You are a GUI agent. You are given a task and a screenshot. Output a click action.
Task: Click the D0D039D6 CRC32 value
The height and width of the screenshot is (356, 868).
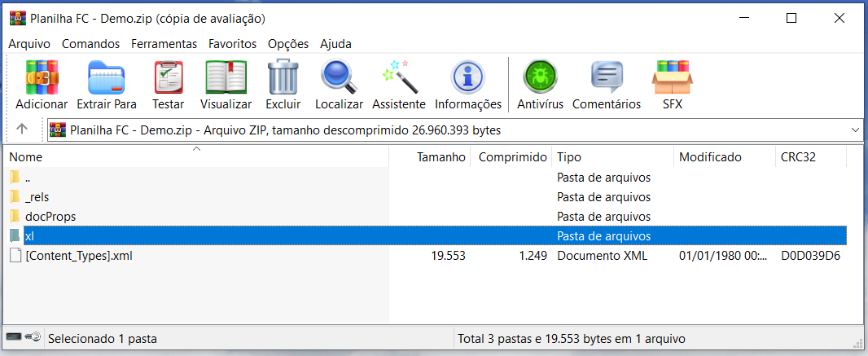point(811,256)
